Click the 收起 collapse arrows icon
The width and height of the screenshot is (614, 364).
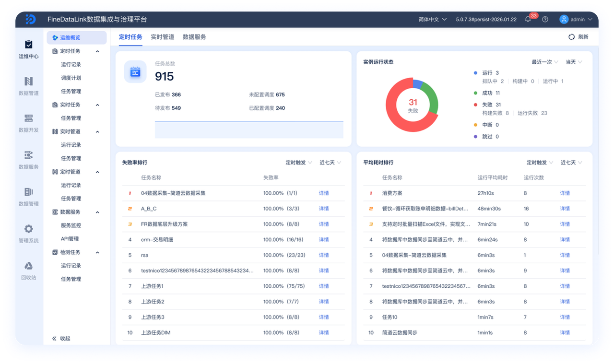(x=54, y=339)
